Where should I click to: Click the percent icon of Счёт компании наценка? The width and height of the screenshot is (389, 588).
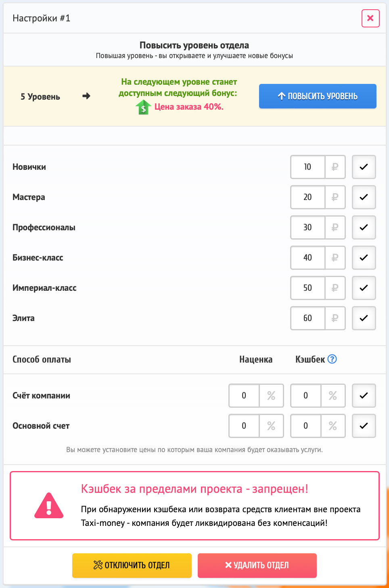tap(271, 396)
